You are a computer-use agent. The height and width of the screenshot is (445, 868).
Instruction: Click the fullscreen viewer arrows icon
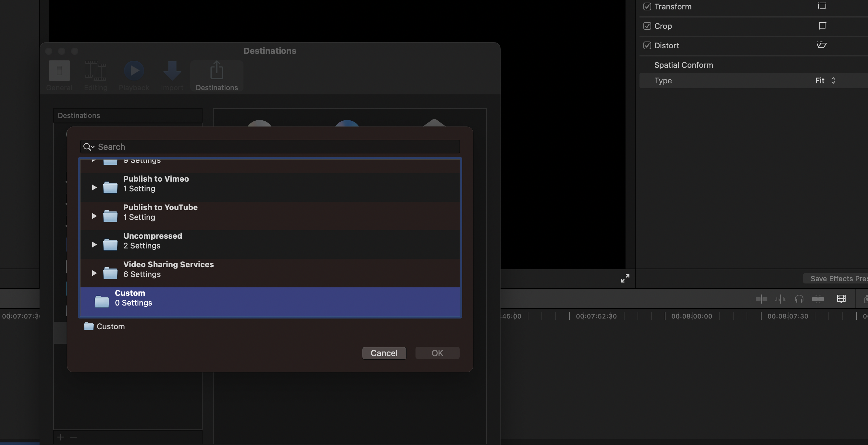point(625,278)
